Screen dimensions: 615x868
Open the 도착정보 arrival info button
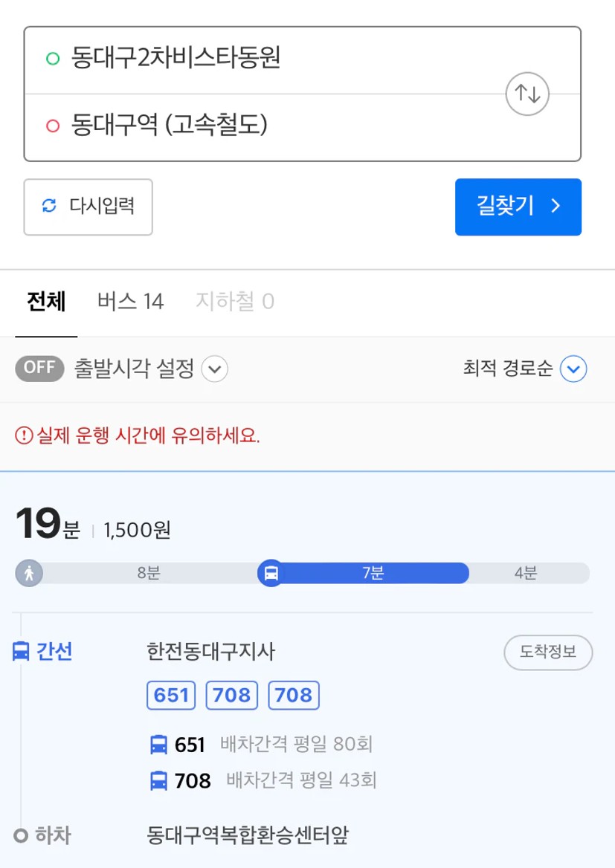548,652
